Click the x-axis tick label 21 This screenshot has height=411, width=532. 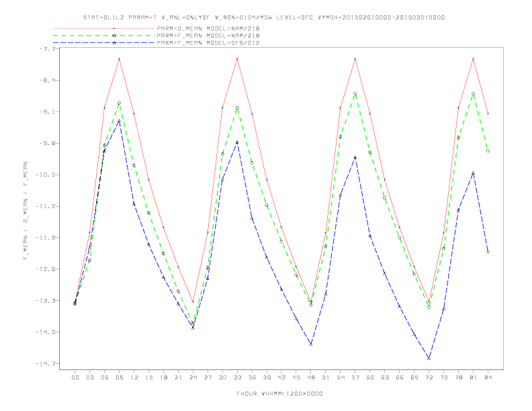tap(179, 377)
